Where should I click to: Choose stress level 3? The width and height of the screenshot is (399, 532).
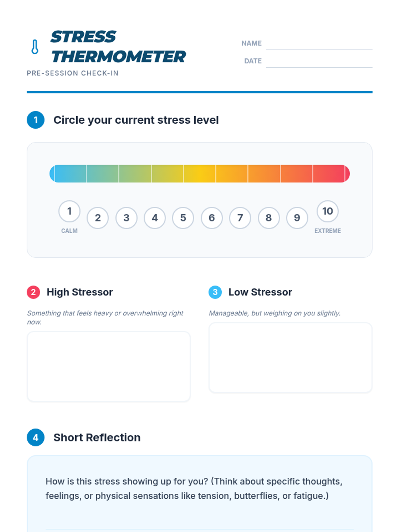coord(126,218)
